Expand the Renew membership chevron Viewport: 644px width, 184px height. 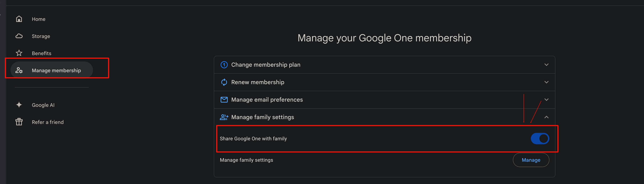tap(547, 82)
